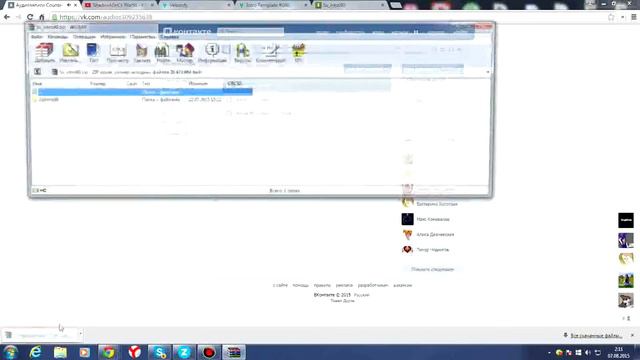Click the WinRAR Delete (Удалить) icon
640x360 pixels.
pyautogui.click(x=142, y=53)
